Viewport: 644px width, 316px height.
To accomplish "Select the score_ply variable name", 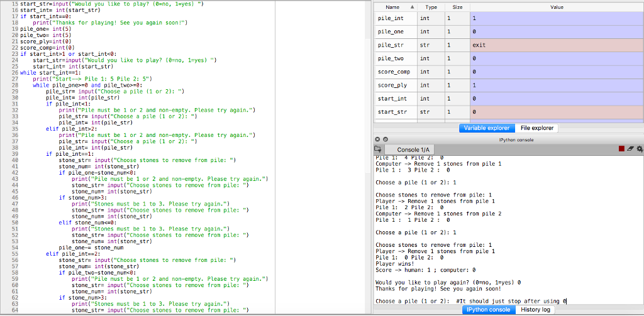I will coord(392,85).
